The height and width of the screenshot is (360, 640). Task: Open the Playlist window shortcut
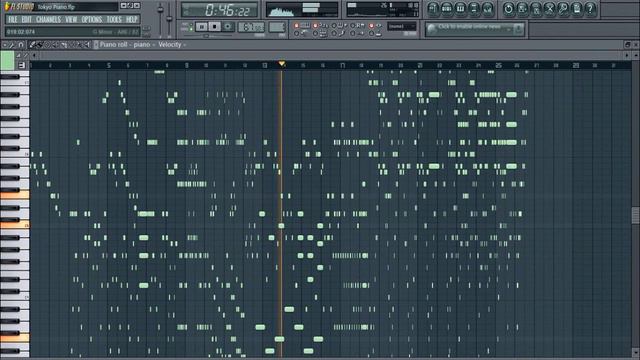point(433,9)
